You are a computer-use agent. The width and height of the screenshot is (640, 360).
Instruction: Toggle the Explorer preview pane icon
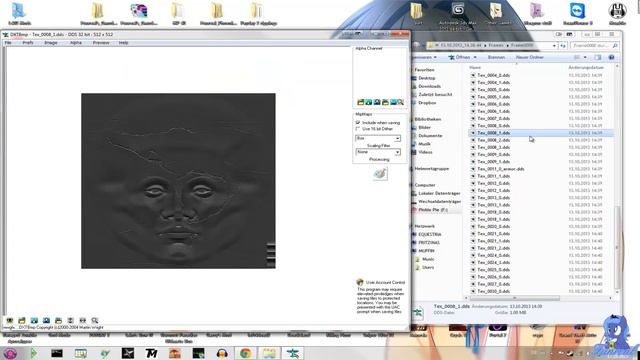[598, 57]
